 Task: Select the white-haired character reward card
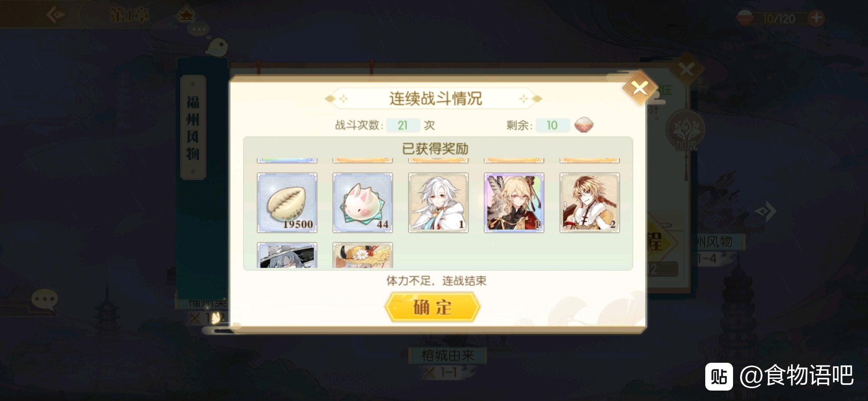(438, 202)
